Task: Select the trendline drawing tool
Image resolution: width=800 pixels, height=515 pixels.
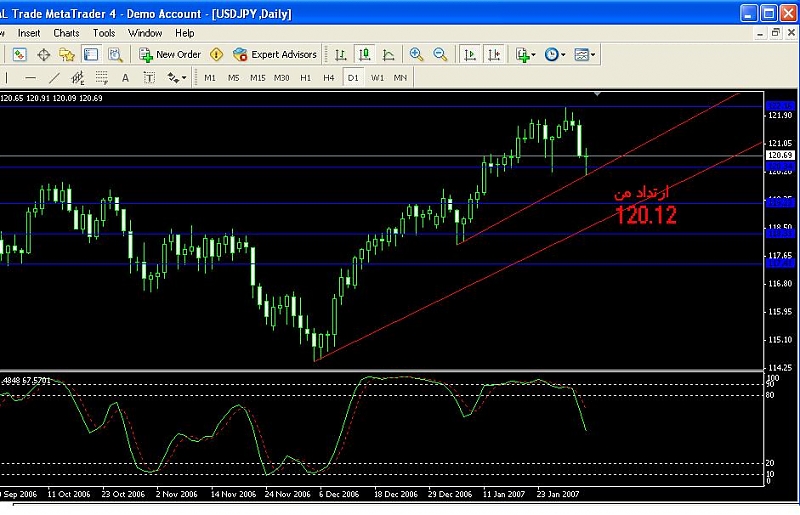Action: pos(54,77)
